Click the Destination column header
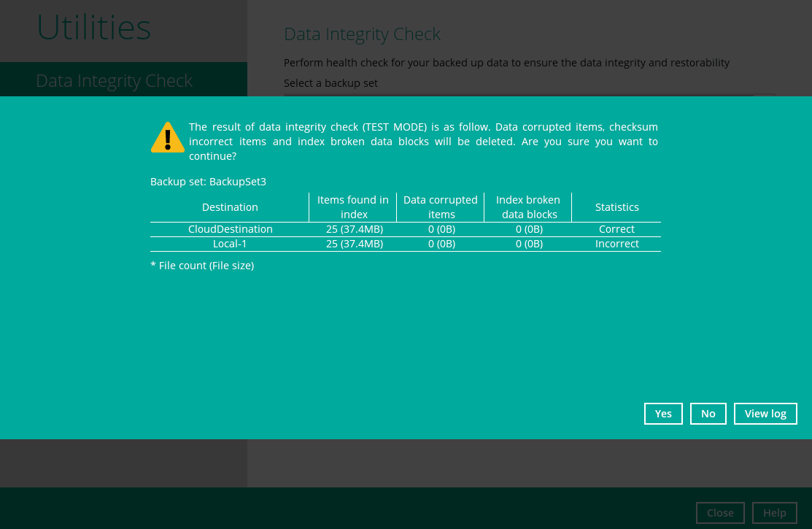812x529 pixels. (x=230, y=207)
